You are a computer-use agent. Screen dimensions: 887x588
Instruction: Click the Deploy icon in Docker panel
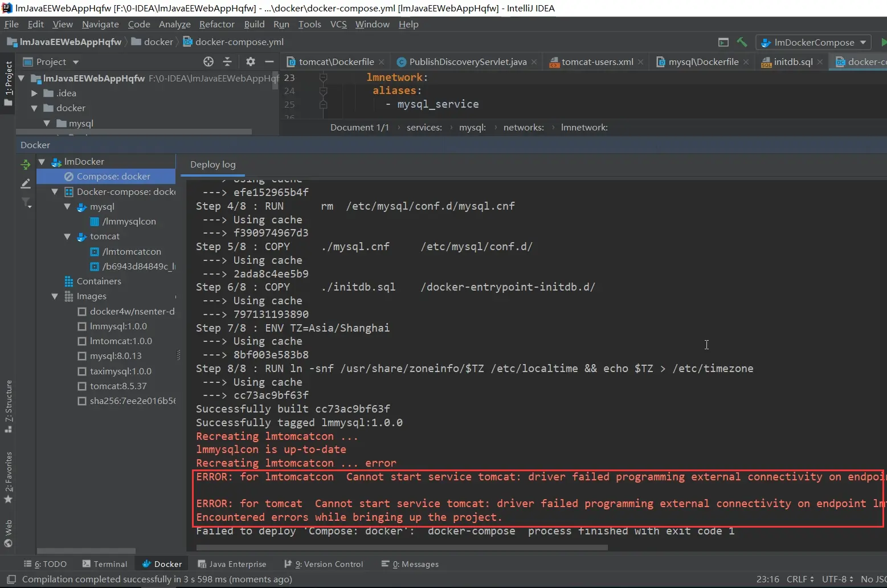pyautogui.click(x=26, y=165)
